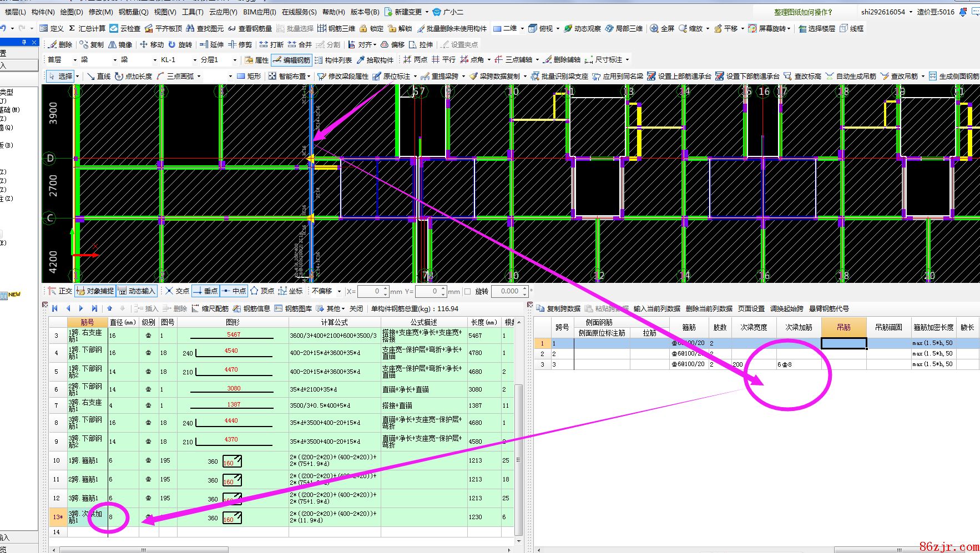
Task: Toggle 对象捕捉 object snap
Action: (95, 291)
